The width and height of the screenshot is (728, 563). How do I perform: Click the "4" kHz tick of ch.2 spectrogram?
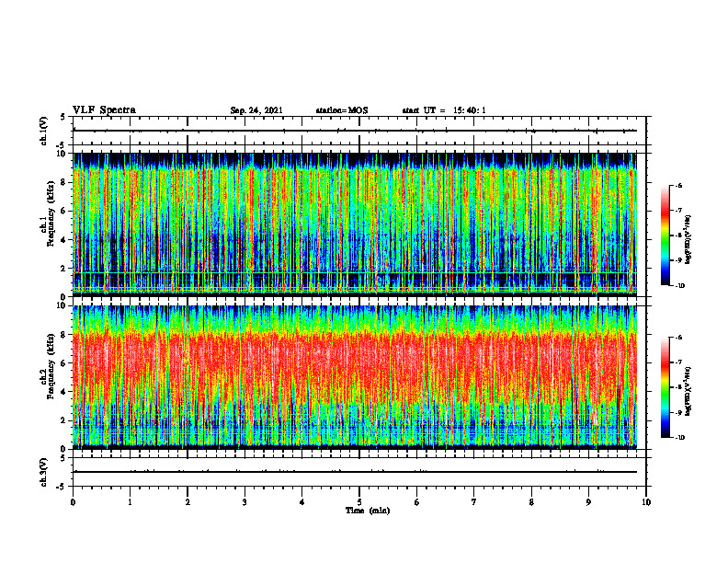click(x=64, y=392)
